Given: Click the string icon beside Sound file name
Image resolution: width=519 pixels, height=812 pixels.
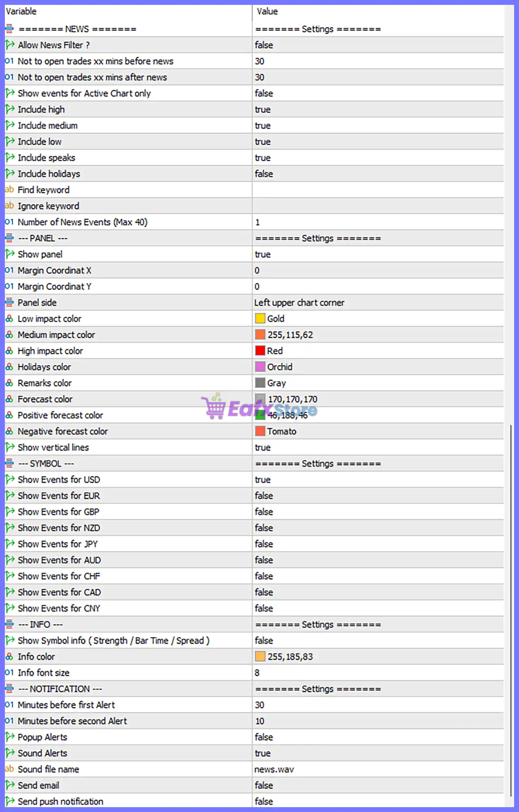Looking at the screenshot, I should pyautogui.click(x=9, y=769).
